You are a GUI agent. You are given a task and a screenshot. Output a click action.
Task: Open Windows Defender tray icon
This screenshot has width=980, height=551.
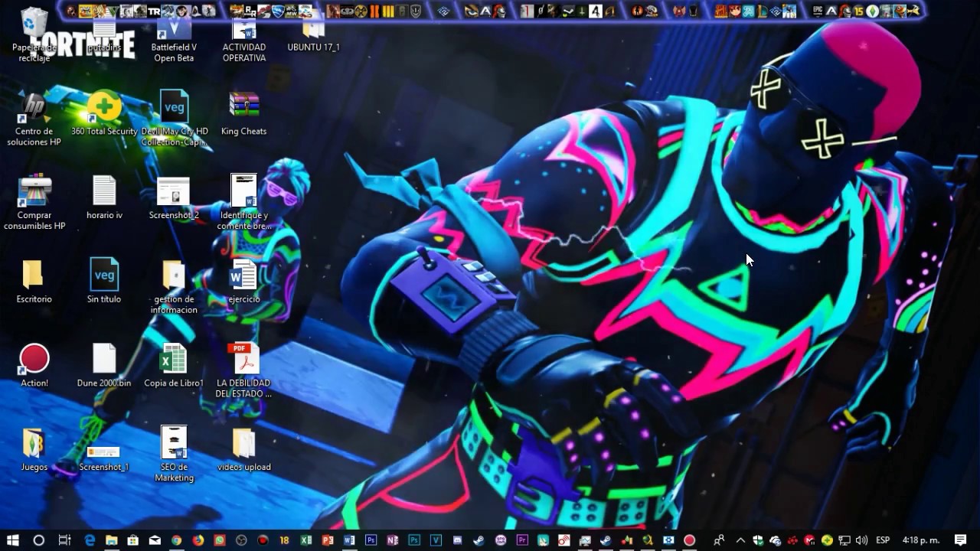pyautogui.click(x=758, y=540)
